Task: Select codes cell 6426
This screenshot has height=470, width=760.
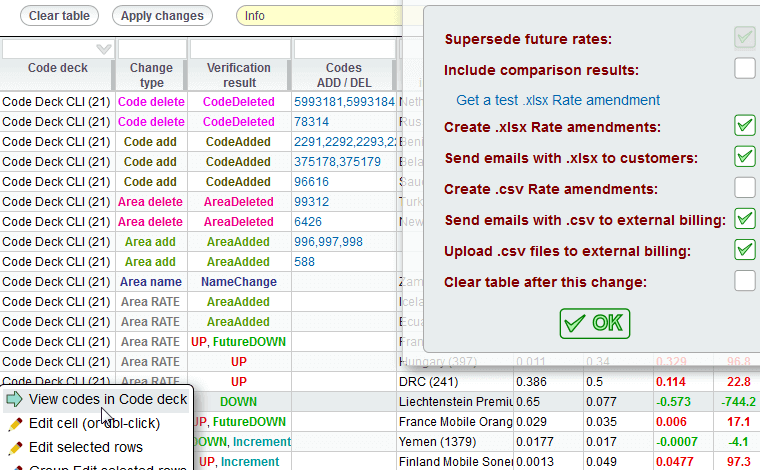Action: coord(344,221)
